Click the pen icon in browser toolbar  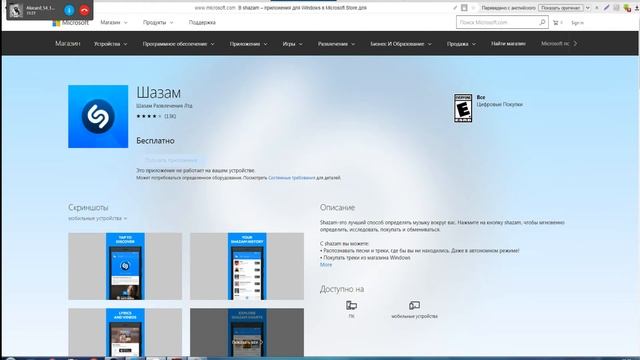(607, 8)
